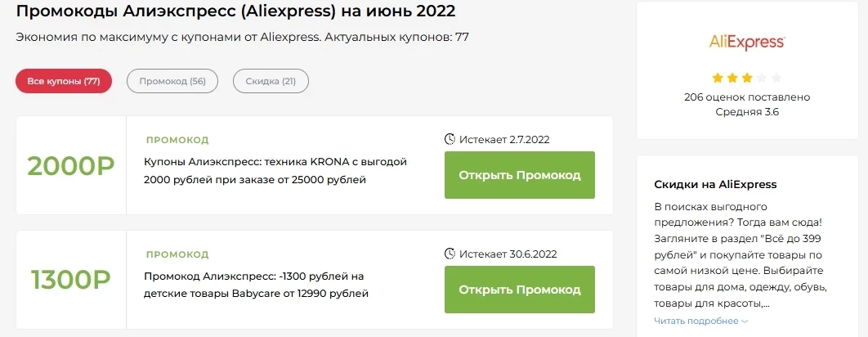Give five stars using last star
Viewport: 868px width, 337px height.
pyautogui.click(x=776, y=79)
